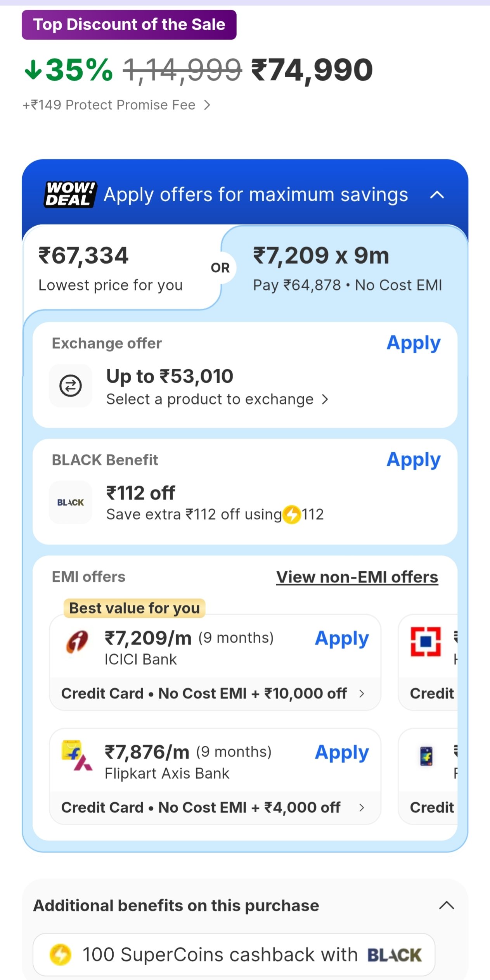Select the ₹67,334 Lowest price tab

click(111, 268)
